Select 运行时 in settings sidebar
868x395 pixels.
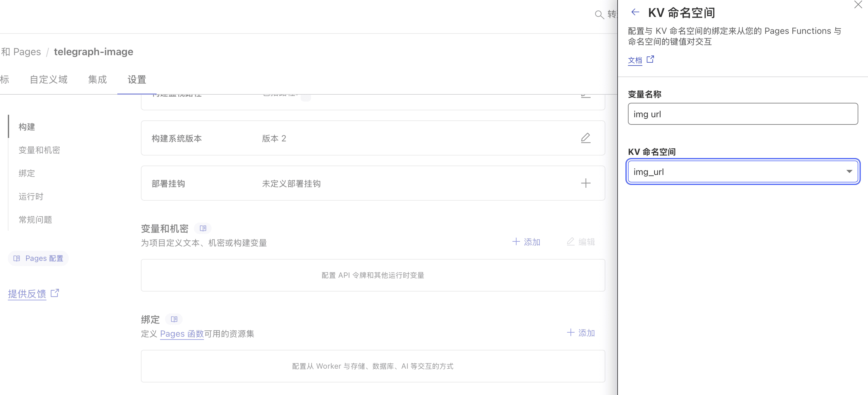pos(31,197)
